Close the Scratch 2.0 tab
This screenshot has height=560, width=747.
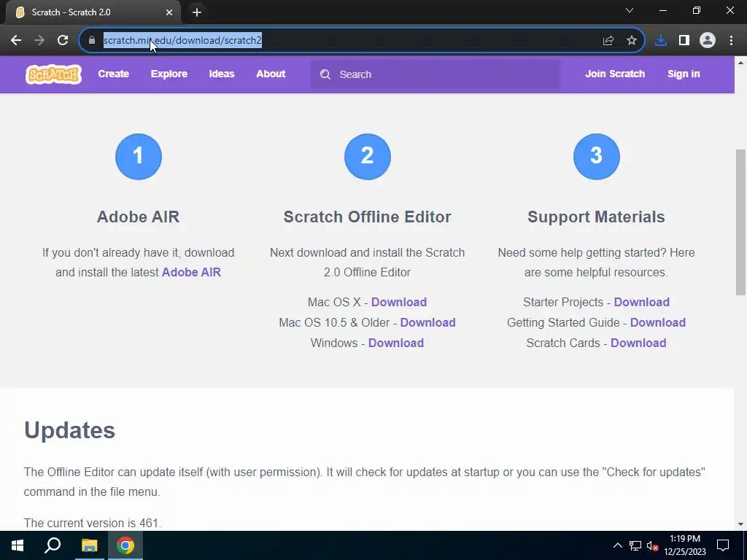click(x=169, y=12)
